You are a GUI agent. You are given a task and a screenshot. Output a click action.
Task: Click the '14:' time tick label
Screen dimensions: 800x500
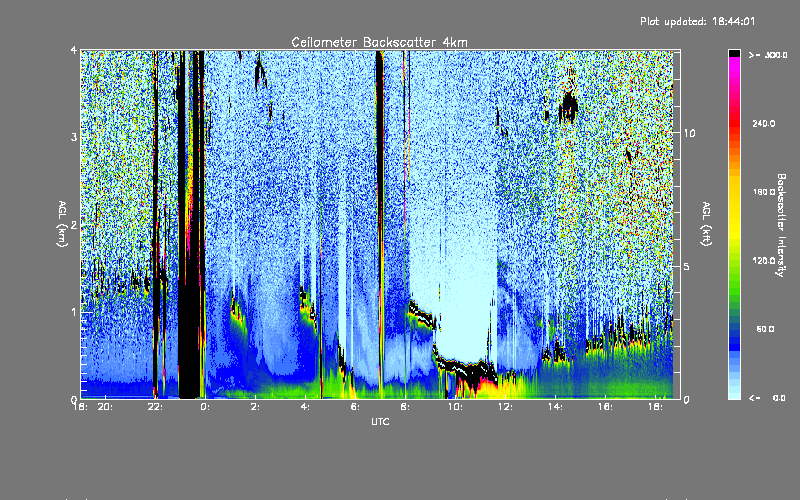[x=555, y=407]
